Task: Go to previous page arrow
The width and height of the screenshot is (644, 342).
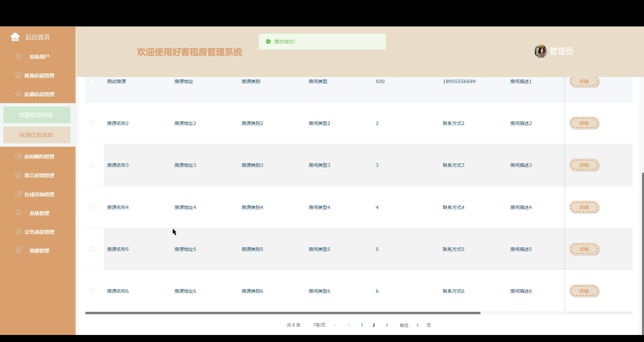Action: pyautogui.click(x=349, y=325)
